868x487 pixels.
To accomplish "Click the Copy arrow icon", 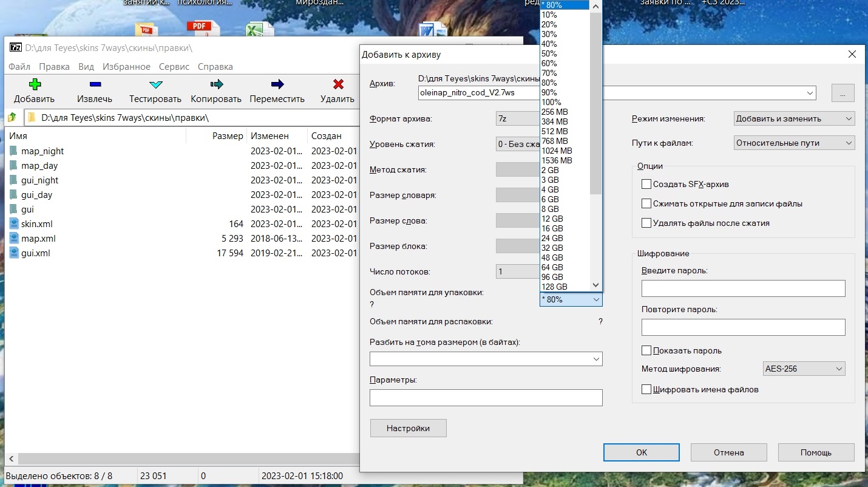I will click(x=216, y=84).
